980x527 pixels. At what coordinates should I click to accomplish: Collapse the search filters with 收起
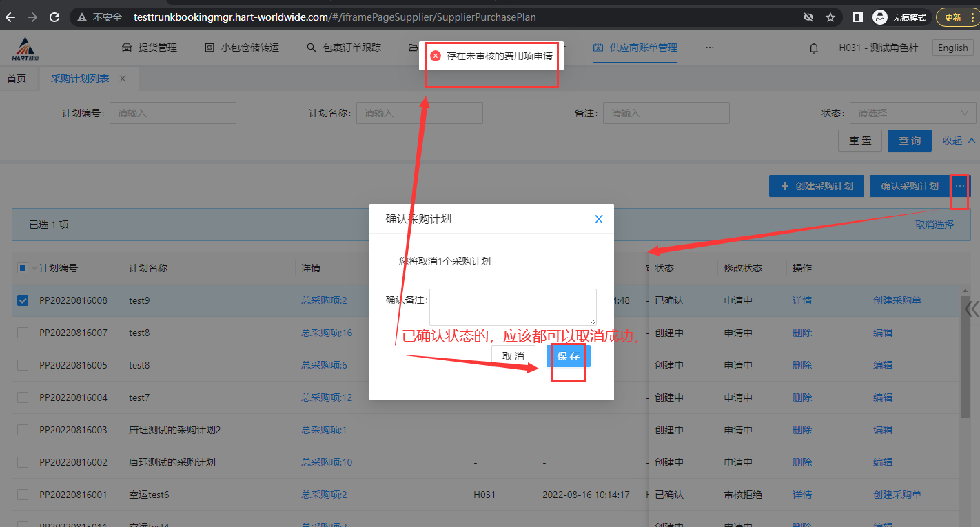(959, 141)
